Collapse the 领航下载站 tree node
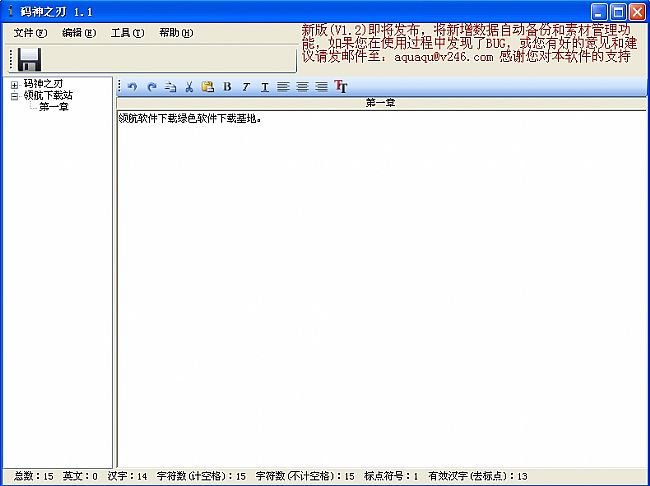This screenshot has height=486, width=650. pos(15,97)
